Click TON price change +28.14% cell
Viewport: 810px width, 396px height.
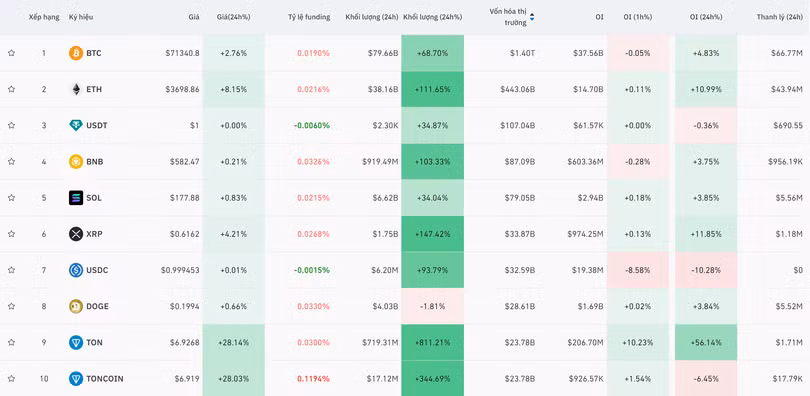coord(233,342)
